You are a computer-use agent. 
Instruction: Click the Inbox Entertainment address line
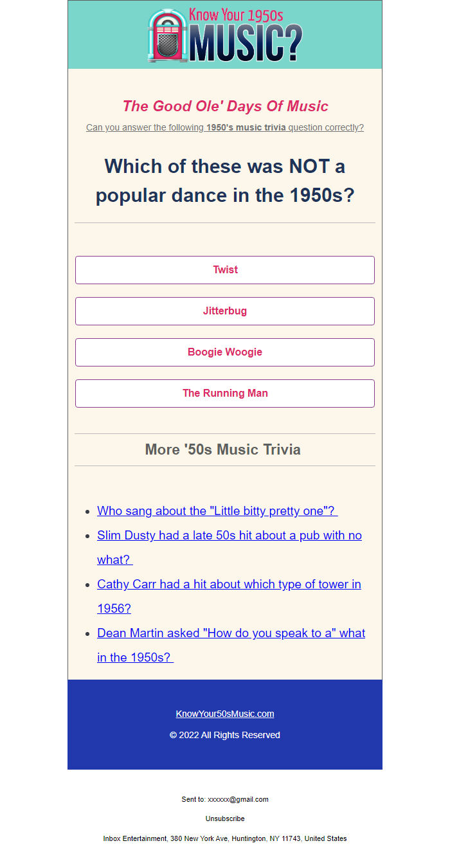click(x=225, y=838)
